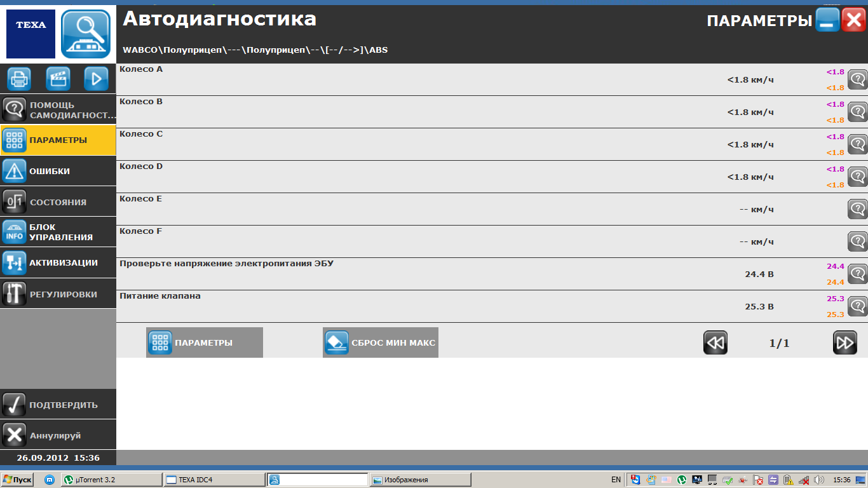Screen dimensions: 868x488
Task: Select the Колесо D row label
Action: click(141, 166)
